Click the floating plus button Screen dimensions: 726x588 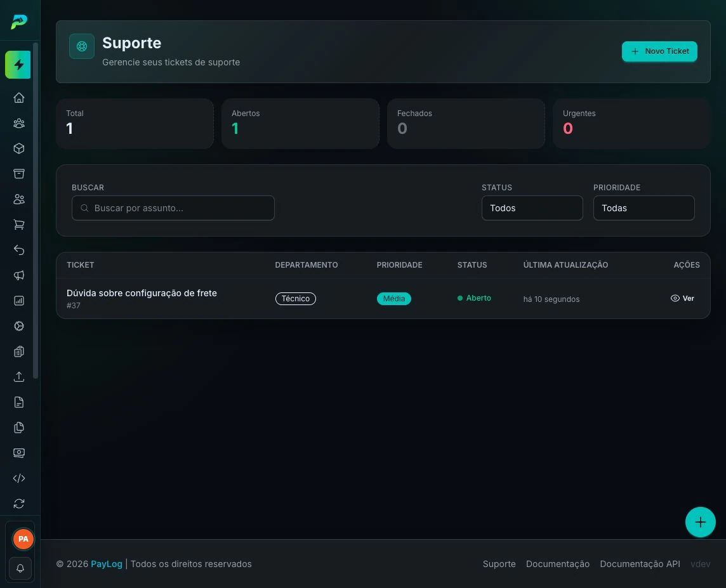(x=700, y=522)
